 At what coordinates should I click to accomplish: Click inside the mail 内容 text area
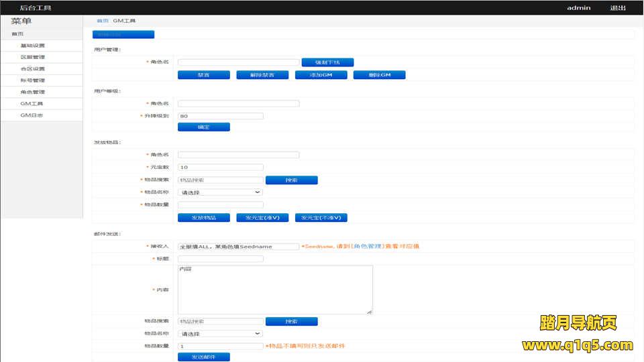click(x=274, y=290)
